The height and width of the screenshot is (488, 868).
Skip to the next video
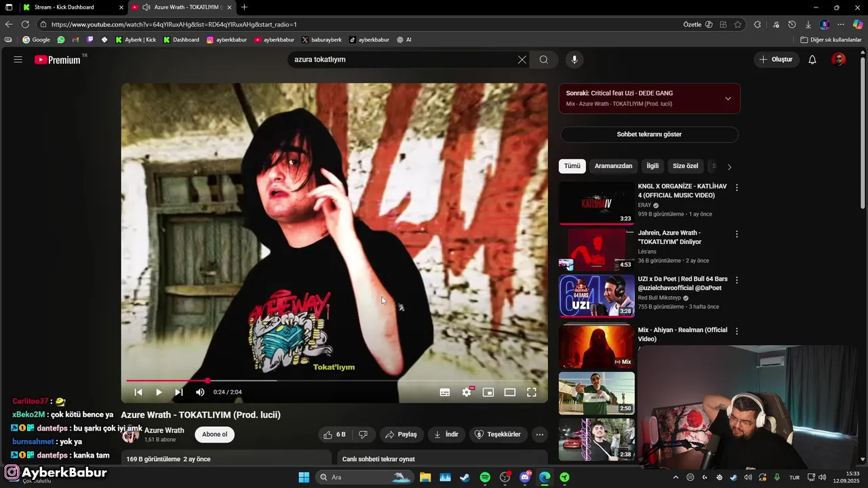[x=179, y=392]
